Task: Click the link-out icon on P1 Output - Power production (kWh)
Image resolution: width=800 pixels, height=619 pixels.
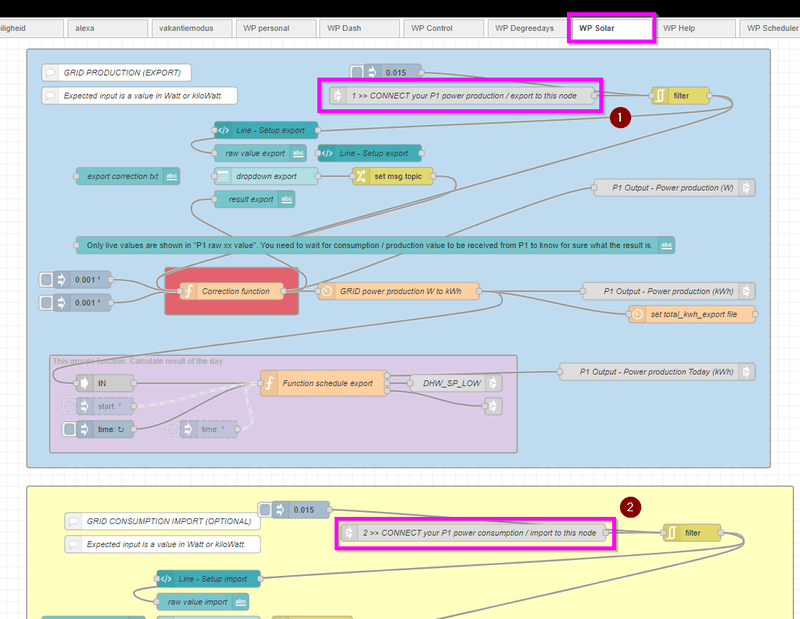Action: pos(746,291)
